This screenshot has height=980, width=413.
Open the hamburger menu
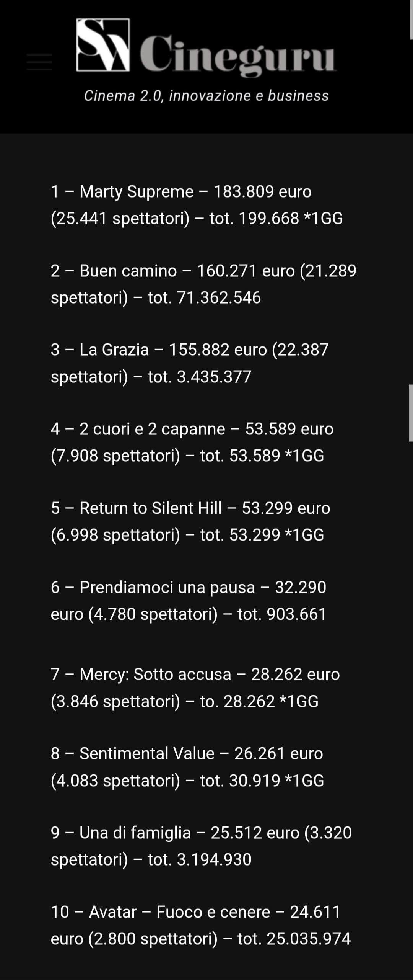click(x=39, y=62)
